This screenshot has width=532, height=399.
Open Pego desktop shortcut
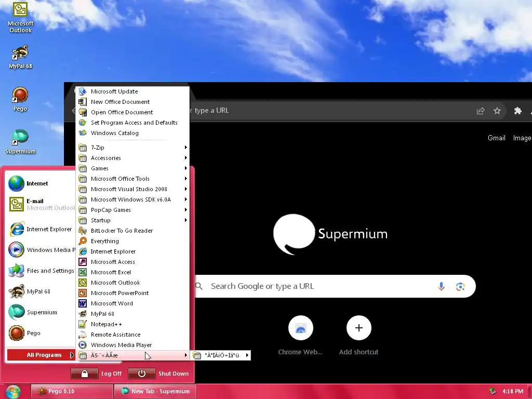point(20,99)
